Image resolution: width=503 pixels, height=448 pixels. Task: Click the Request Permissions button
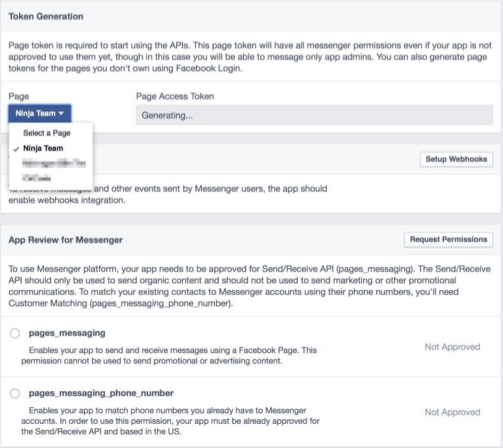(448, 239)
